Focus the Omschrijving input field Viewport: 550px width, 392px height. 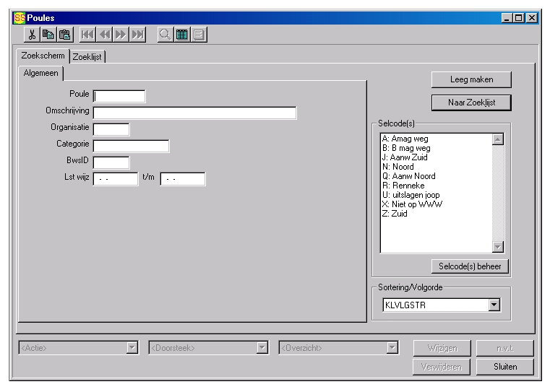coord(194,113)
